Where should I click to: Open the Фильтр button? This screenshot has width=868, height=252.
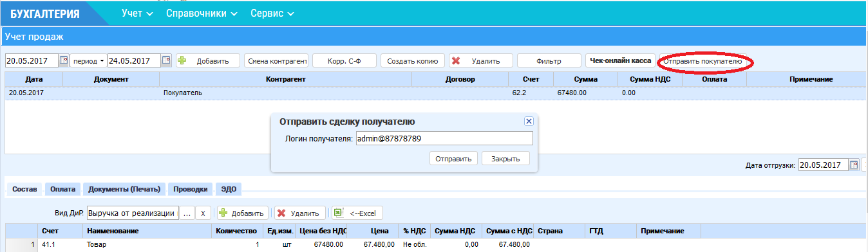pos(549,61)
